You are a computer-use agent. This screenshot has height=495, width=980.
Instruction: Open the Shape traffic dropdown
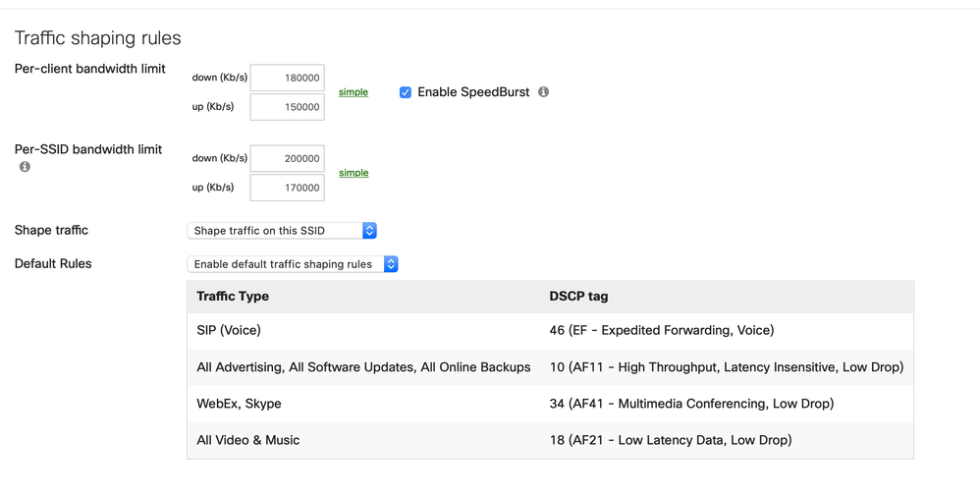coord(282,231)
